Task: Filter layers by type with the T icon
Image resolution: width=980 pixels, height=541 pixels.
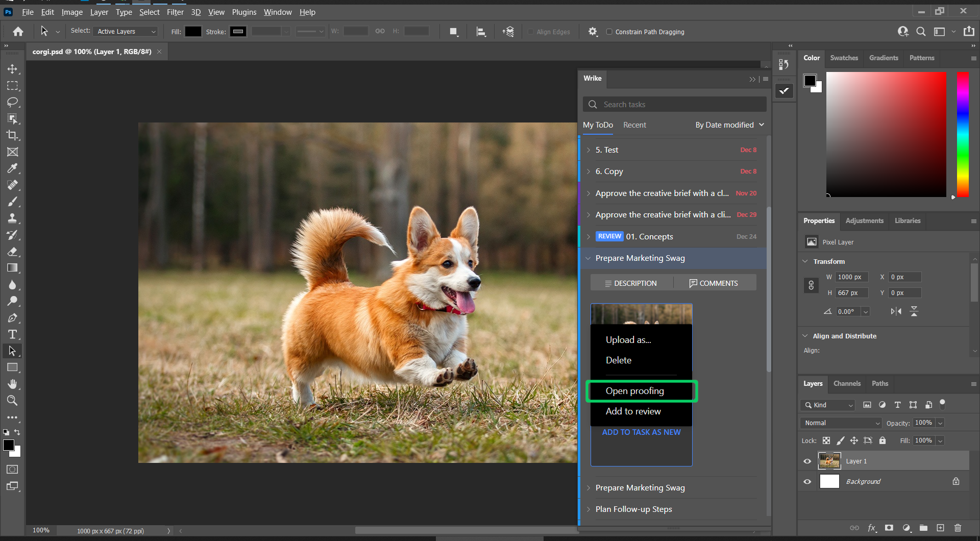Action: (x=898, y=404)
